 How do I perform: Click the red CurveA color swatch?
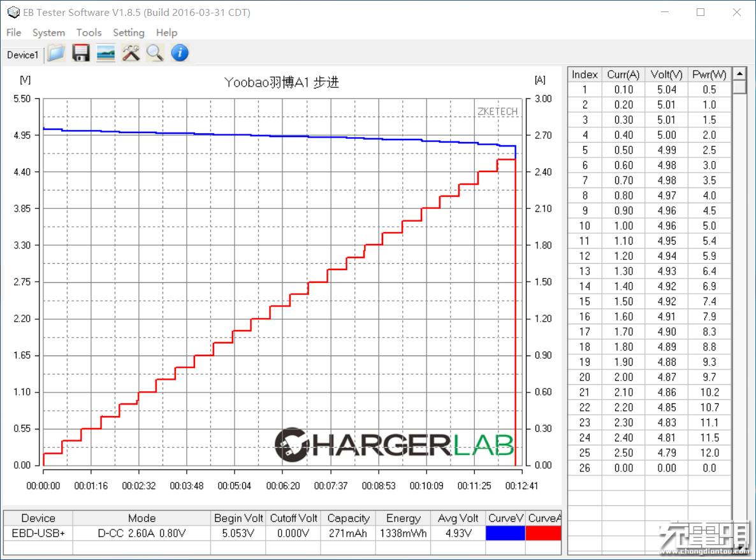543,533
